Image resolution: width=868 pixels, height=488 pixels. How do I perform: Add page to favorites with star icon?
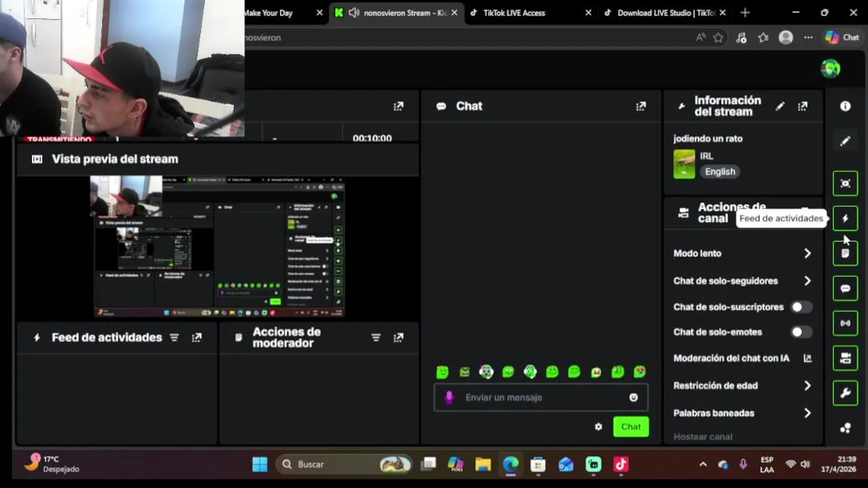tap(718, 37)
